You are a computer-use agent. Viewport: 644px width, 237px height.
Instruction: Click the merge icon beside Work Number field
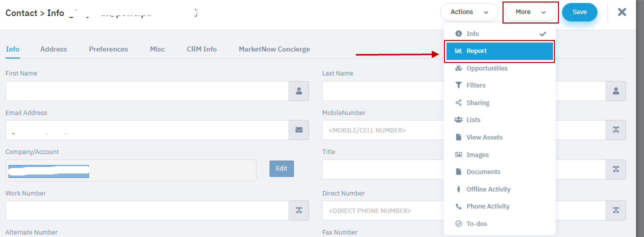[x=299, y=210]
